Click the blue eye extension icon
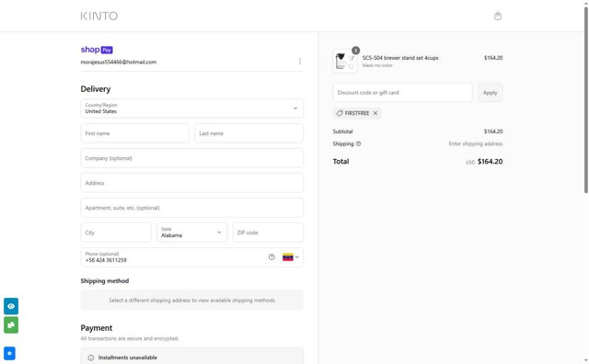 tap(11, 306)
